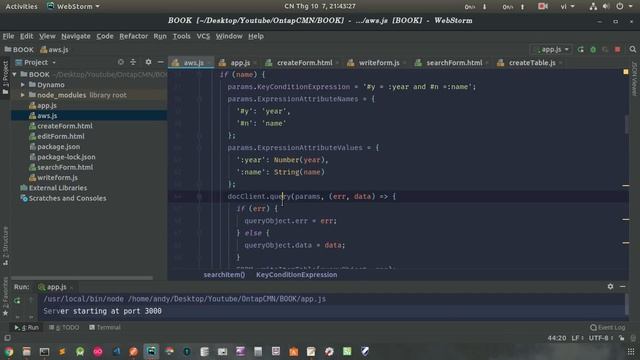Change UTF-8 file encoding in status bar
Image resolution: width=640 pixels, height=360 pixels.
[601, 338]
